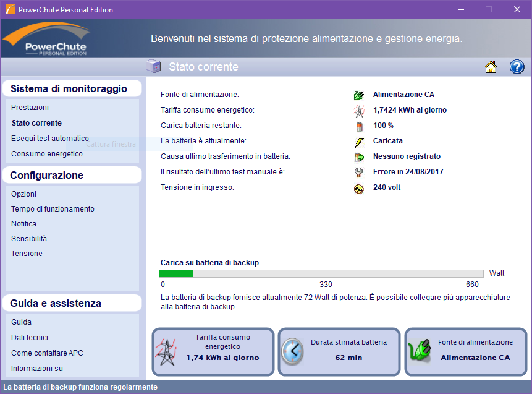
Task: Open help with the blue question mark icon
Action: click(x=517, y=67)
